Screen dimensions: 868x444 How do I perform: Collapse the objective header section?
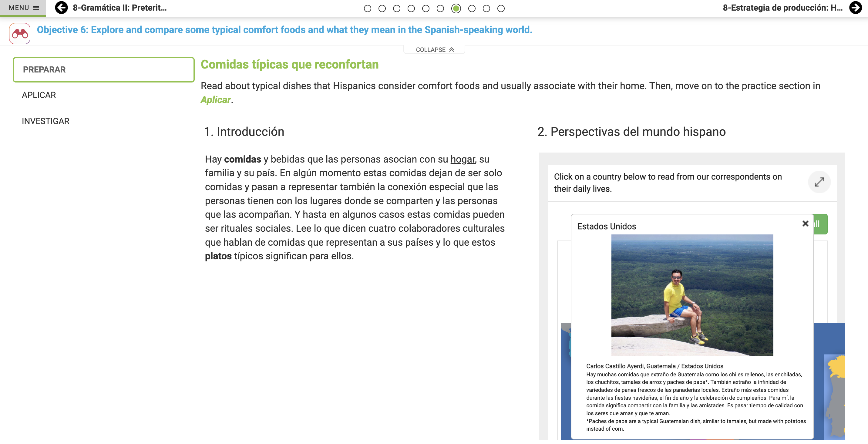(434, 49)
